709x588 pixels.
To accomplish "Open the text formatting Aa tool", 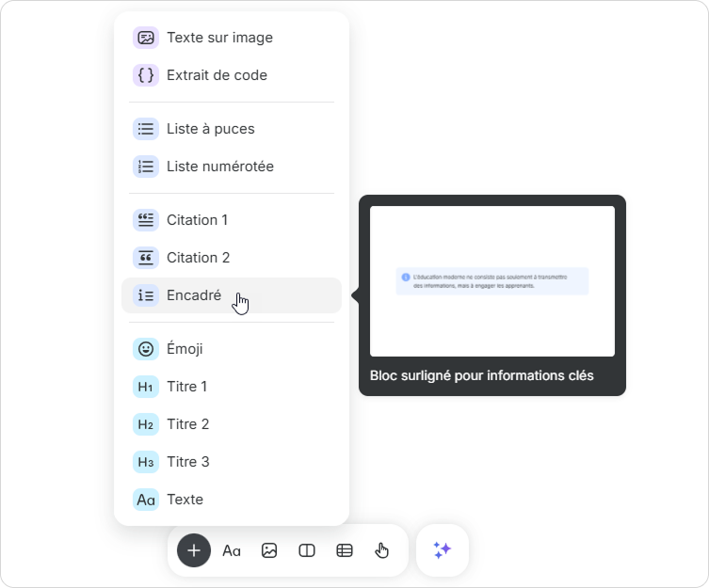I will 232,550.
